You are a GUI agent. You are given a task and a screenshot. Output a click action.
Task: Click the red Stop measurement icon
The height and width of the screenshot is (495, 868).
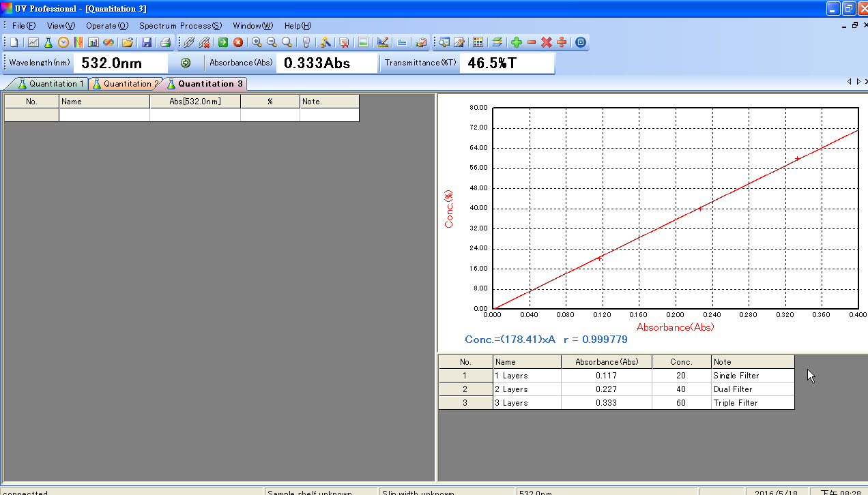pos(238,42)
